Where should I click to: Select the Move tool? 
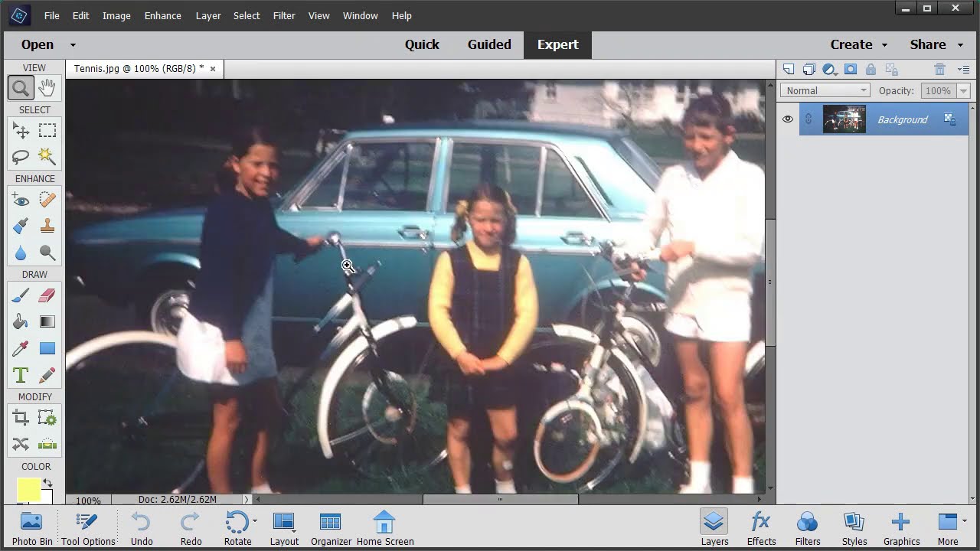pos(21,131)
